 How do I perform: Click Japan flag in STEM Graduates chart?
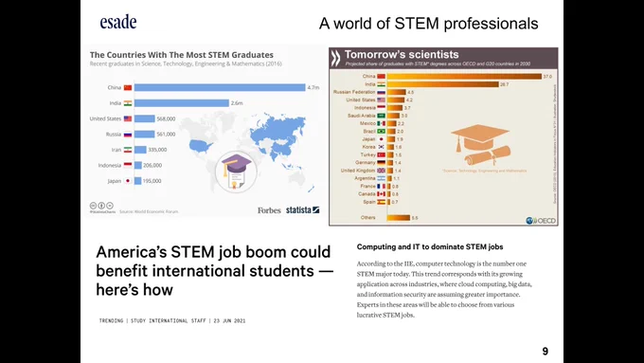pyautogui.click(x=128, y=181)
